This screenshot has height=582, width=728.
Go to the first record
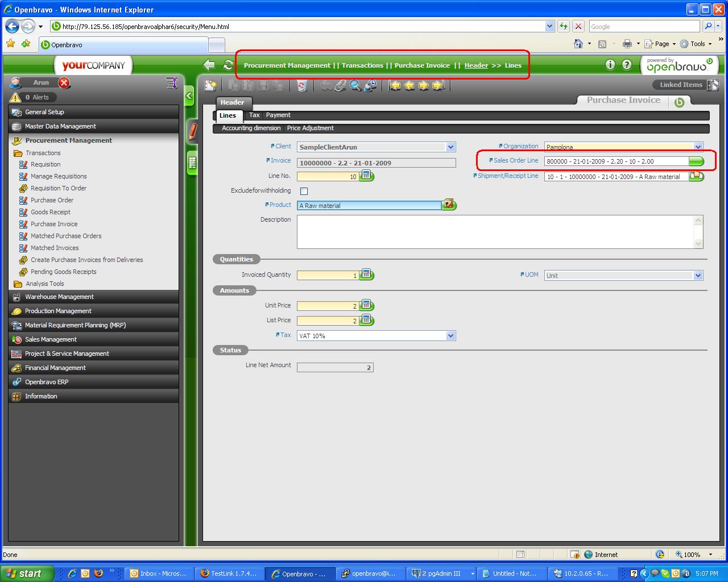pyautogui.click(x=395, y=85)
